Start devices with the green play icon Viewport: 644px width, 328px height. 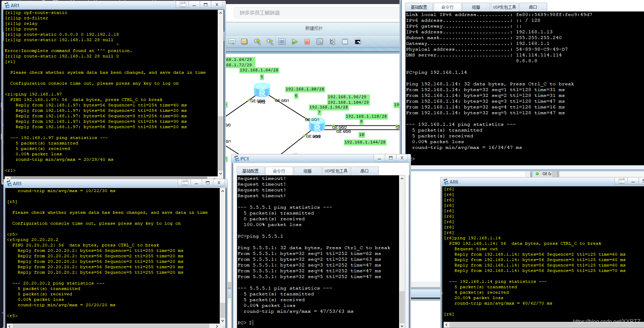[294, 41]
